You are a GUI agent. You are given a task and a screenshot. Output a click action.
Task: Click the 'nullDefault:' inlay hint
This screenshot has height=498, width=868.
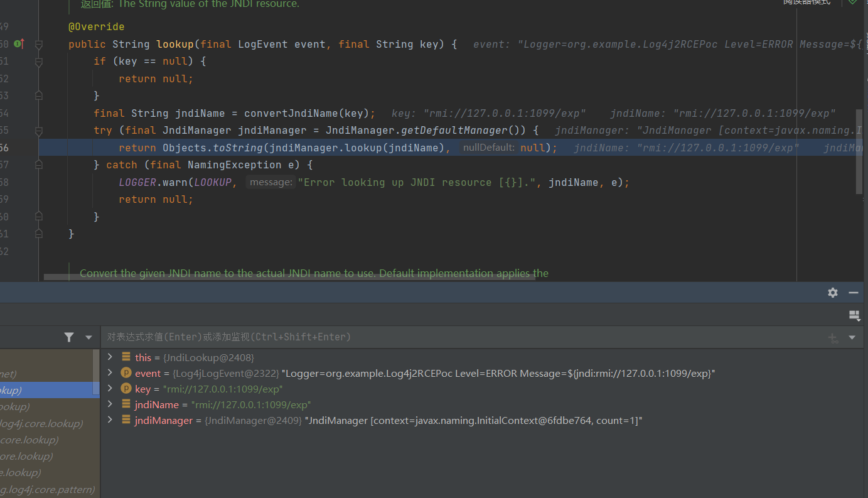(x=488, y=148)
